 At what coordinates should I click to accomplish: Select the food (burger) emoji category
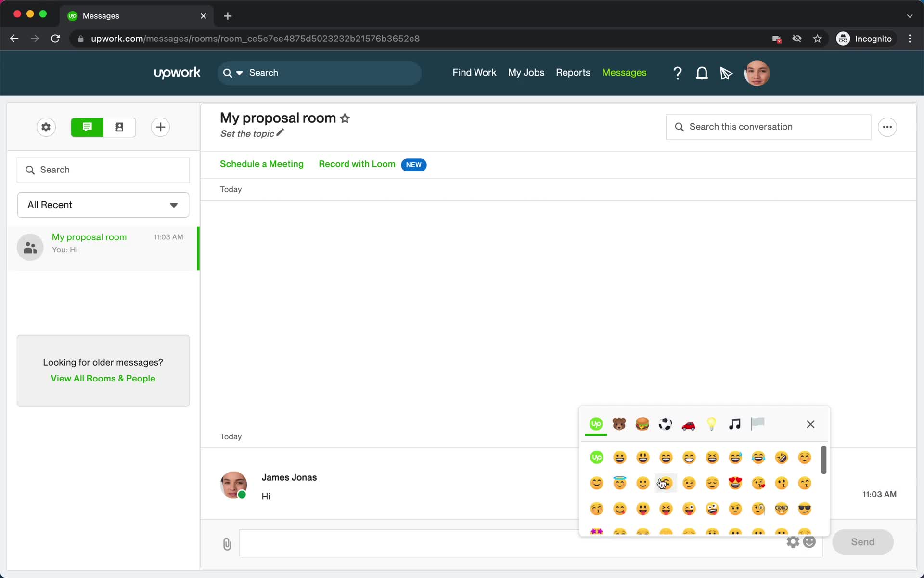pyautogui.click(x=642, y=424)
